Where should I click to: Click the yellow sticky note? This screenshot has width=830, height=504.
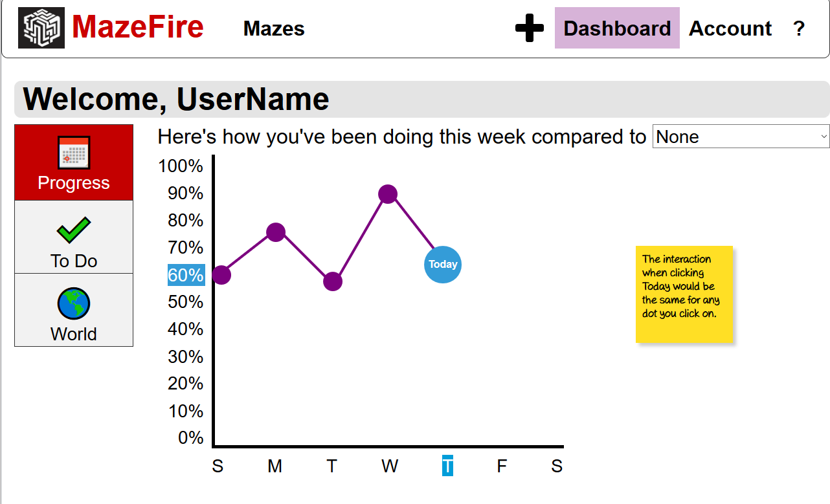684,294
